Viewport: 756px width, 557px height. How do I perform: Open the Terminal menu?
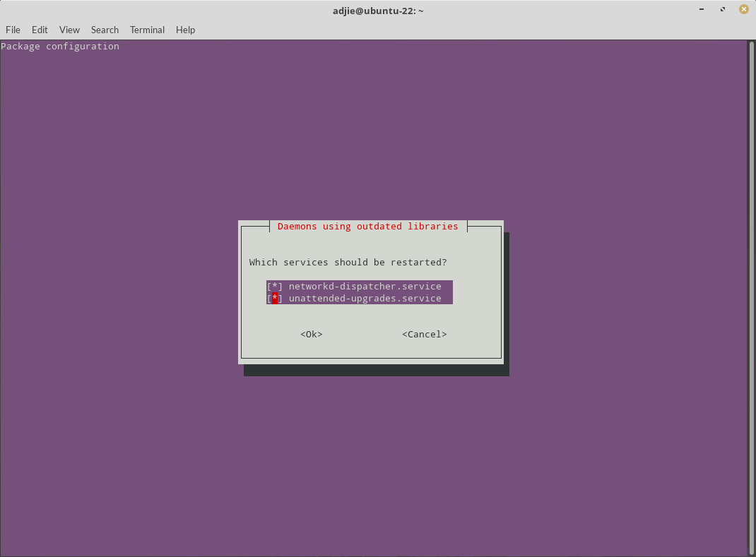[x=147, y=30]
